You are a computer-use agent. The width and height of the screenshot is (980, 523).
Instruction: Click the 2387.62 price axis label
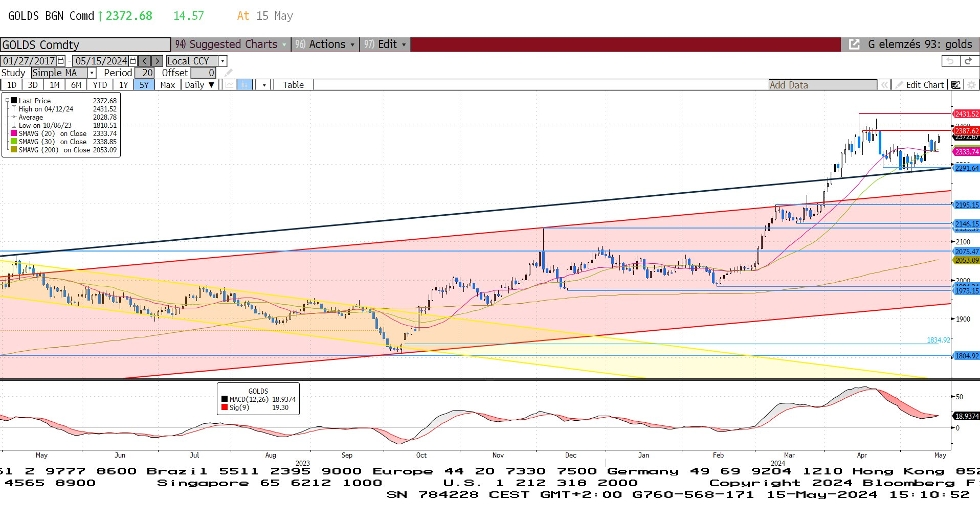point(966,131)
